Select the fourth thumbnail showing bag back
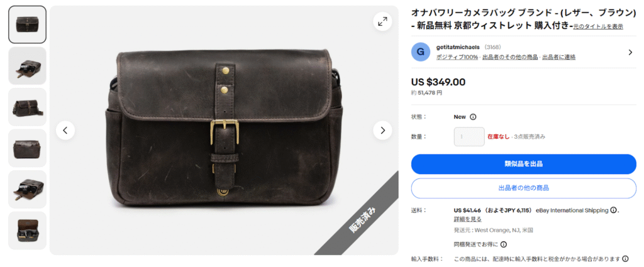Image resolution: width=644 pixels, height=267 pixels. tap(28, 148)
